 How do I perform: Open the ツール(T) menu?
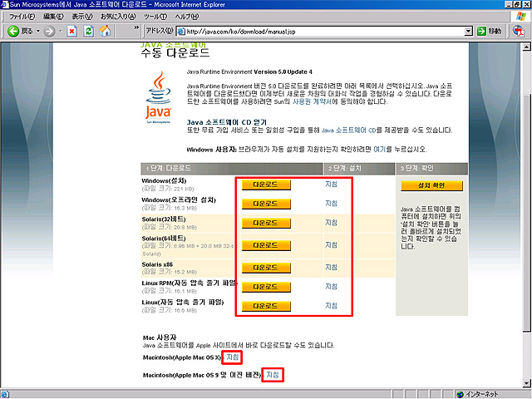tap(155, 17)
